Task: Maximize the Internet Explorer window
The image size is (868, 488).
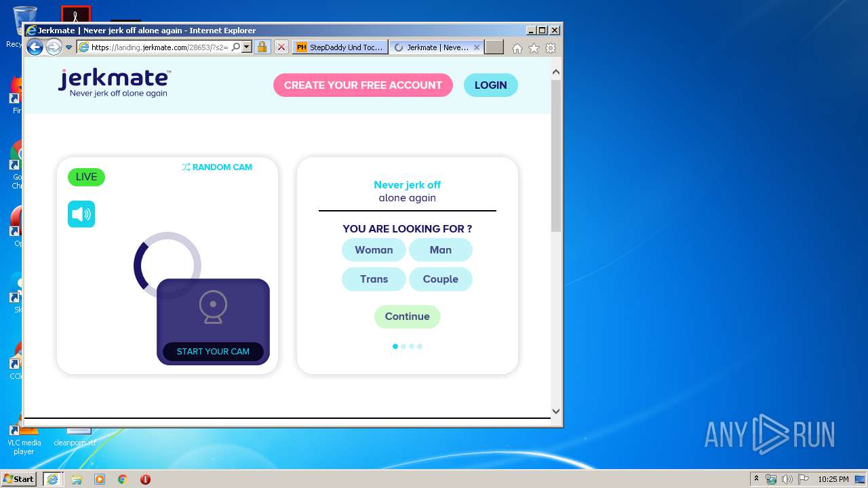Action: pos(542,30)
